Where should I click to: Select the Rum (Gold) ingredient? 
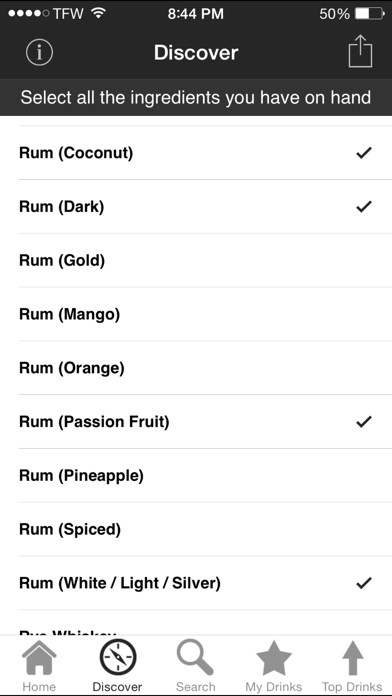196,261
